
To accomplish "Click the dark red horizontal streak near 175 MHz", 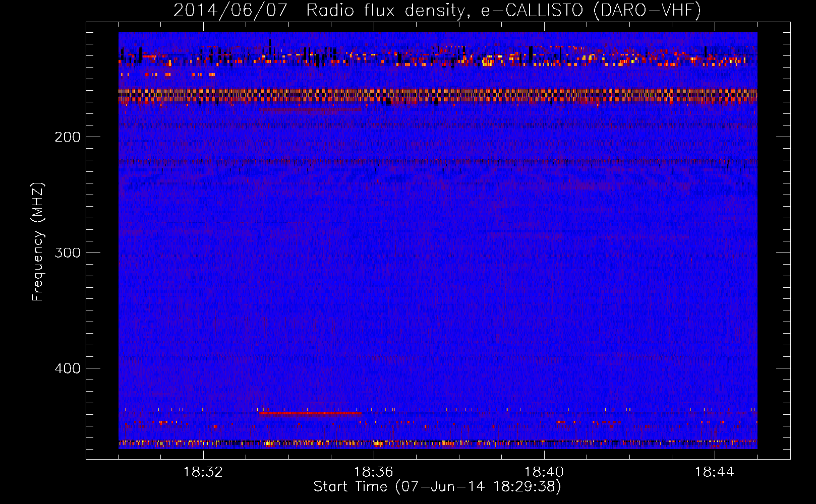I will pyautogui.click(x=310, y=109).
